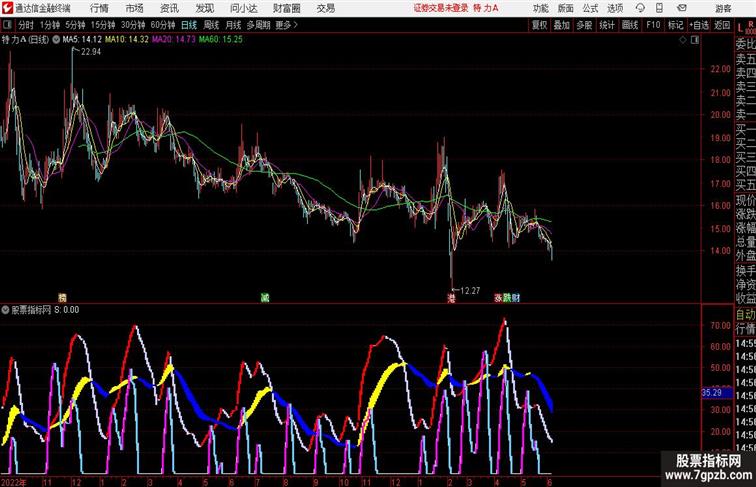
Task: Click the 财 event marker below the chart
Action: point(516,298)
